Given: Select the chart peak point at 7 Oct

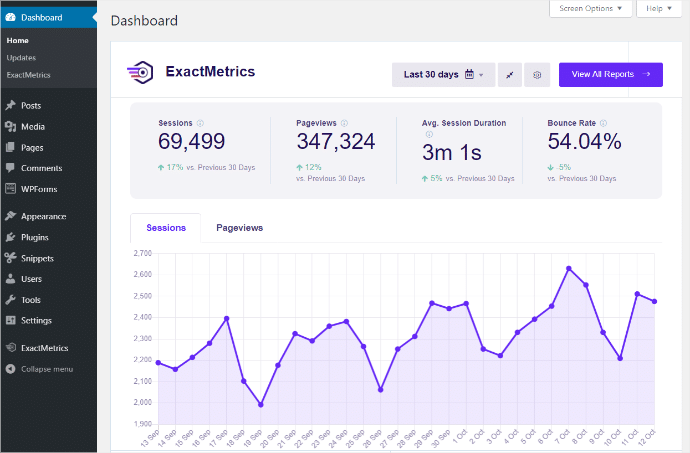Looking at the screenshot, I should coord(569,268).
